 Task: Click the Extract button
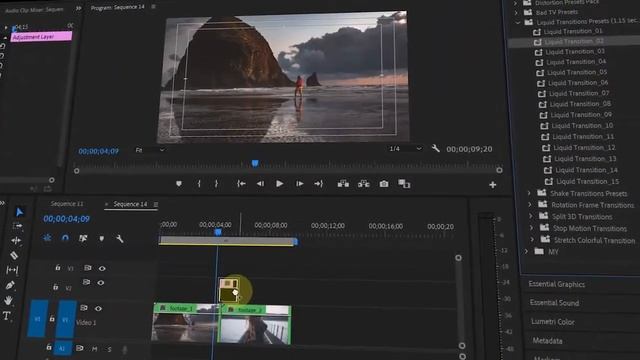coord(363,184)
